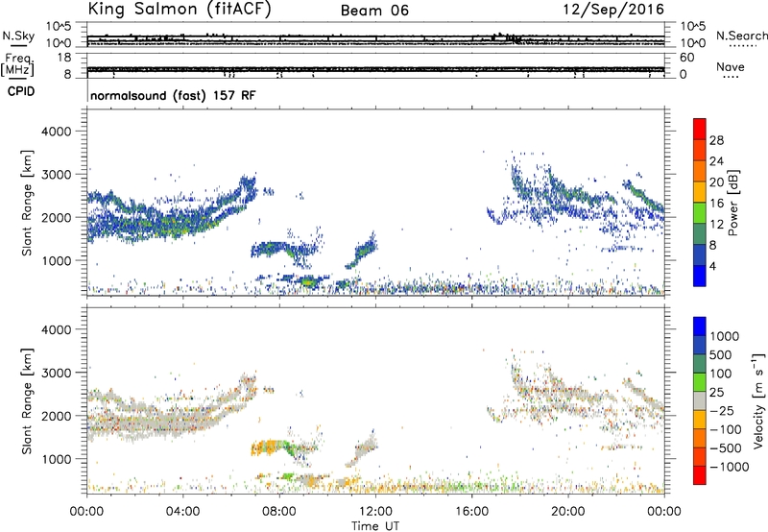The height and width of the screenshot is (532, 768).
Task: Click the 500 tick on the velocity colorbar
Action: [x=721, y=354]
